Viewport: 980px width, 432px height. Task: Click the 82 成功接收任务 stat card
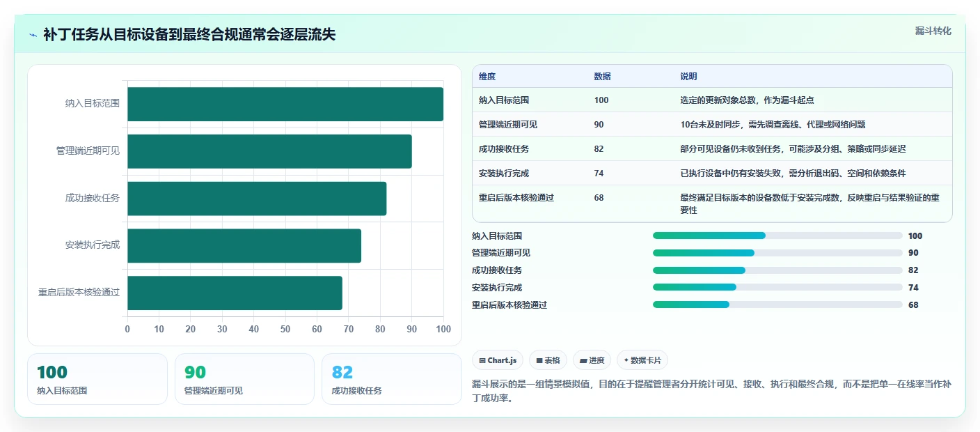pyautogui.click(x=392, y=379)
